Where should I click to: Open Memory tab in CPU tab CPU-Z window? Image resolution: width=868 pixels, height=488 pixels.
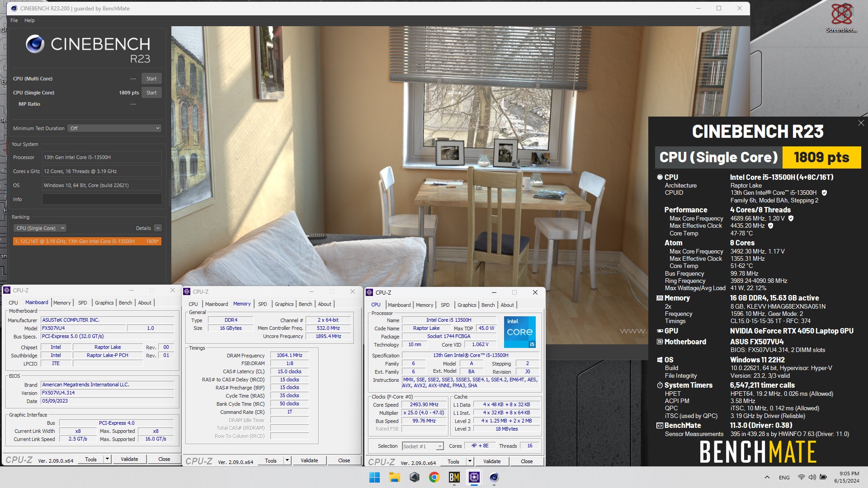pos(424,305)
